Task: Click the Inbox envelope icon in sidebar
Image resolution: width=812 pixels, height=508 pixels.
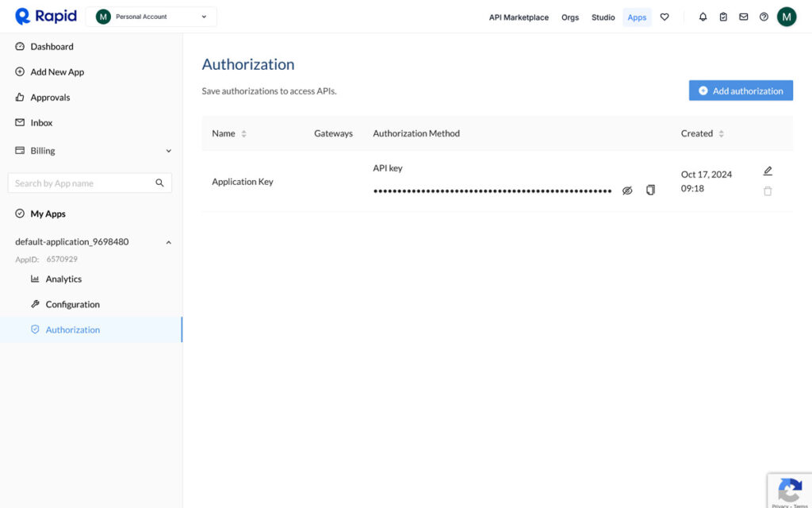Action: [x=20, y=122]
